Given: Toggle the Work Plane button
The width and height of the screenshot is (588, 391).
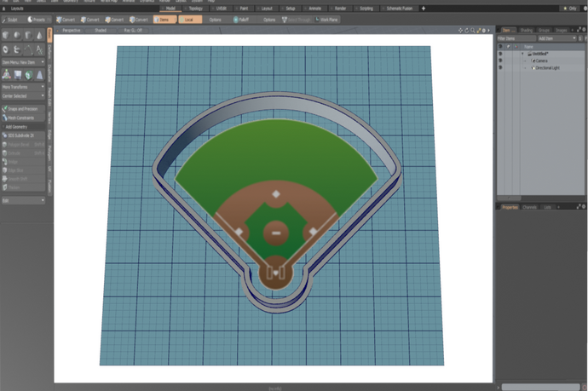Looking at the screenshot, I should pos(328,18).
